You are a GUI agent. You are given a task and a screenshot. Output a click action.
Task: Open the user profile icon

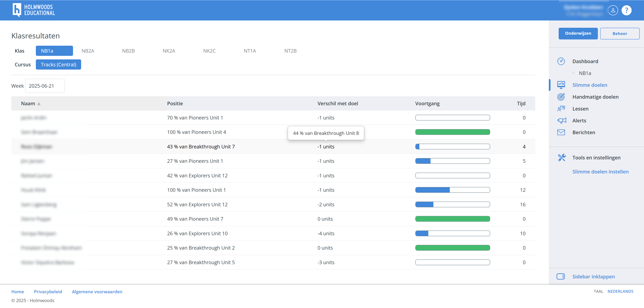coord(613,10)
